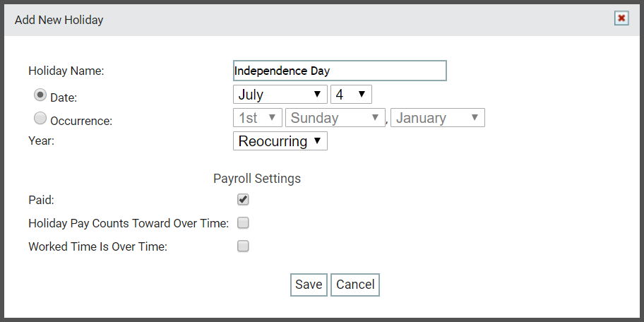Check Worked Time Is Over Time box
644x322 pixels.
243,246
